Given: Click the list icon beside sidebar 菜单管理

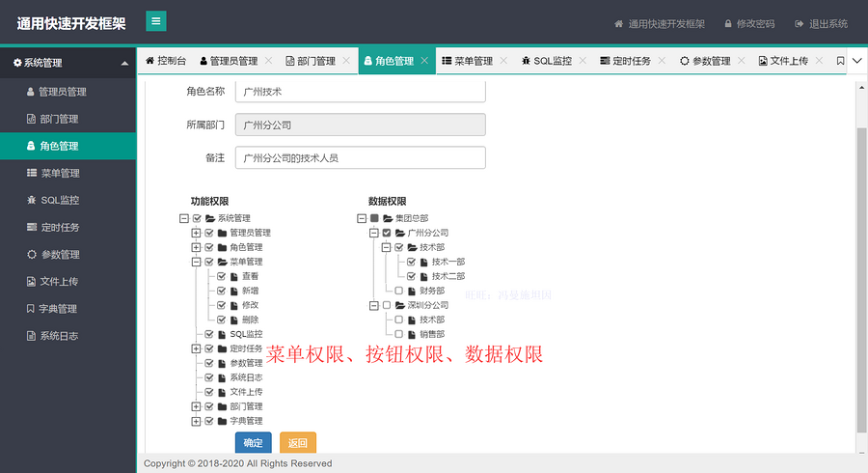Looking at the screenshot, I should pos(32,173).
